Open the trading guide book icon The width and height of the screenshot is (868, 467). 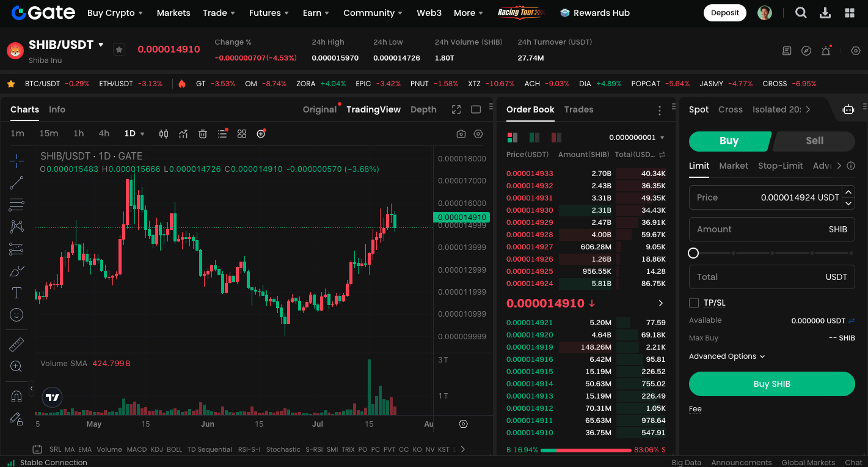click(787, 51)
